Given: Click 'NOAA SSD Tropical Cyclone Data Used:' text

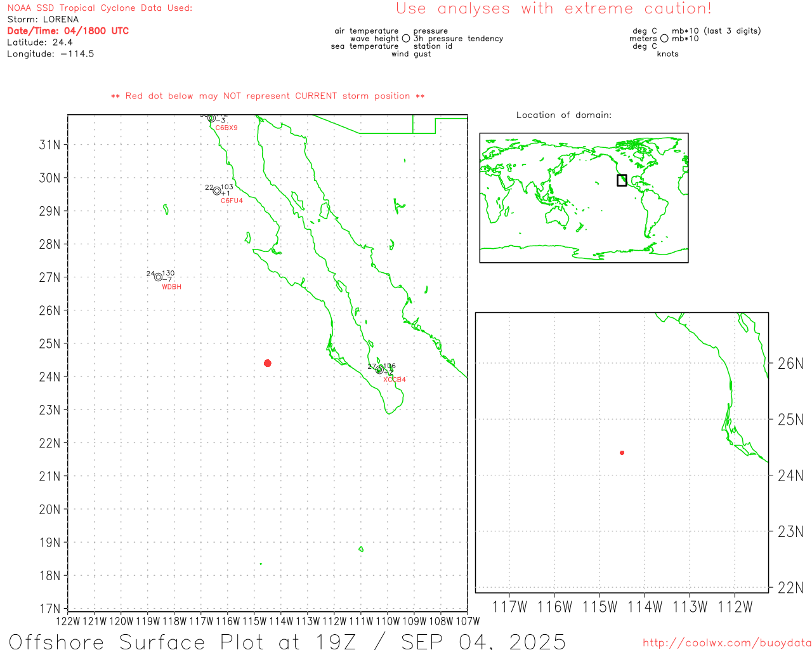Looking at the screenshot, I should pos(100,8).
